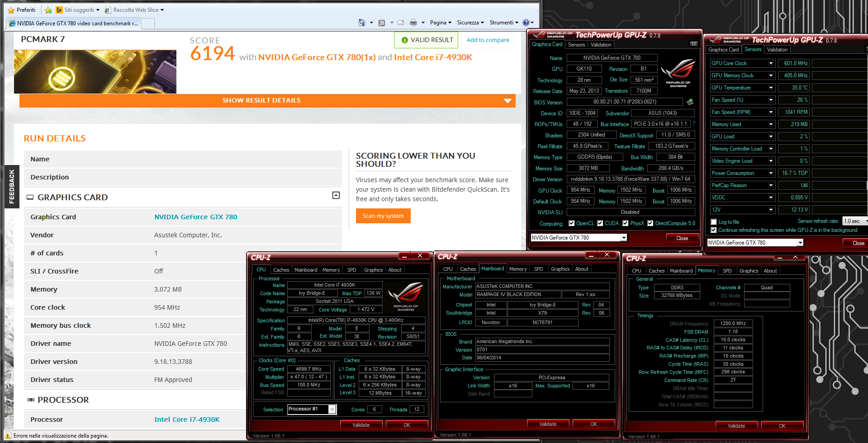
Task: Click Graphics Card tab in GPU-Z Sensors window
Action: pyautogui.click(x=723, y=50)
